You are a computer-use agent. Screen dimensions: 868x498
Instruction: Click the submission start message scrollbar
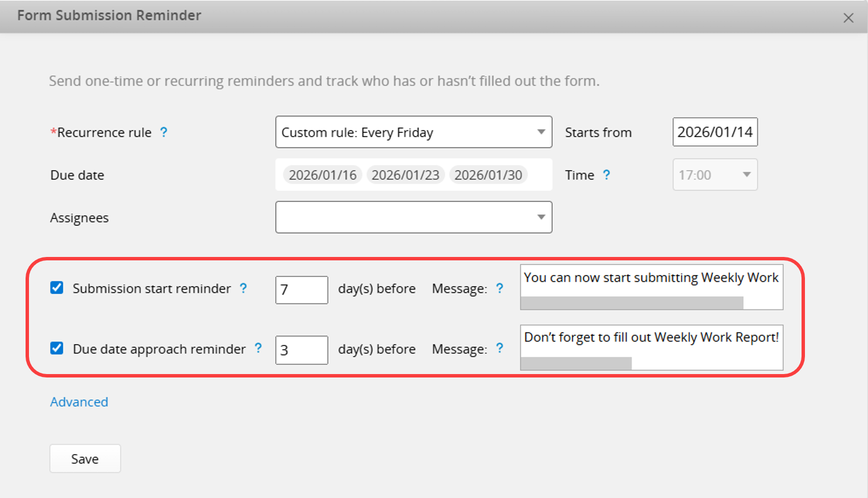[631, 303]
